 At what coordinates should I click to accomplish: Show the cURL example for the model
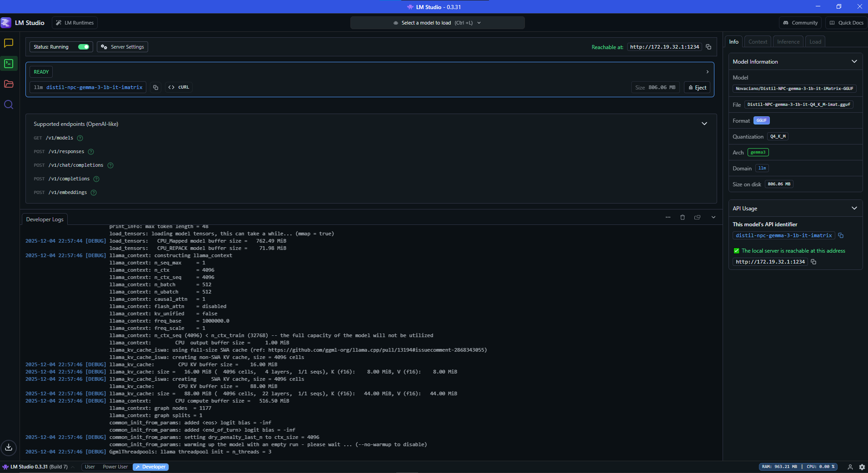(179, 87)
